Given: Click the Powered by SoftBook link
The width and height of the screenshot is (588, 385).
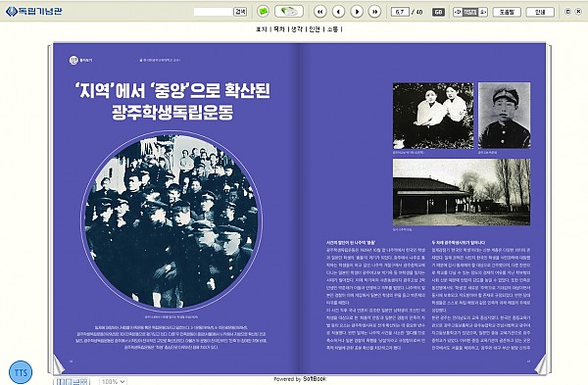Looking at the screenshot, I should (300, 379).
